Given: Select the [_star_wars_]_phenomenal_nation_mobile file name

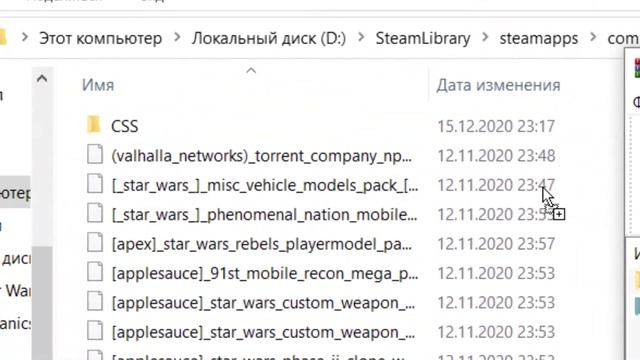Looking at the screenshot, I should click(x=264, y=215).
